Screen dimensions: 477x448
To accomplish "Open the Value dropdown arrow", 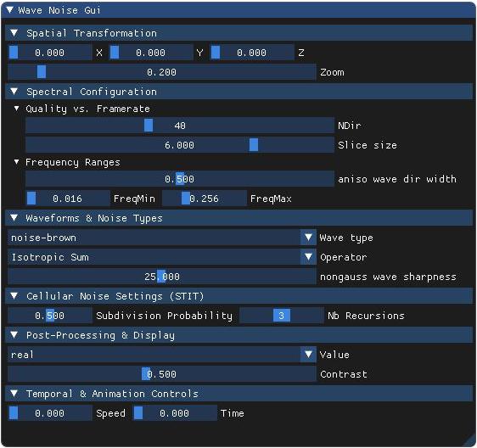I will point(308,355).
